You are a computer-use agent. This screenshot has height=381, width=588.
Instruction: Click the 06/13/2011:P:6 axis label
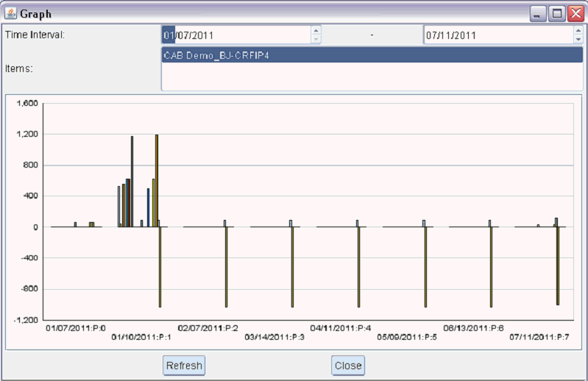pyautogui.click(x=473, y=328)
